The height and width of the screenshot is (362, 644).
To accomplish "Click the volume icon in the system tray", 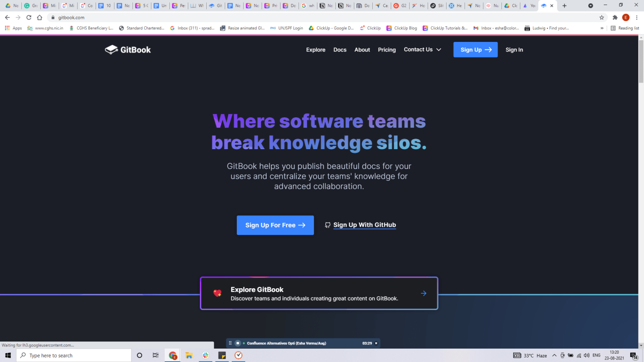I will pyautogui.click(x=586, y=355).
